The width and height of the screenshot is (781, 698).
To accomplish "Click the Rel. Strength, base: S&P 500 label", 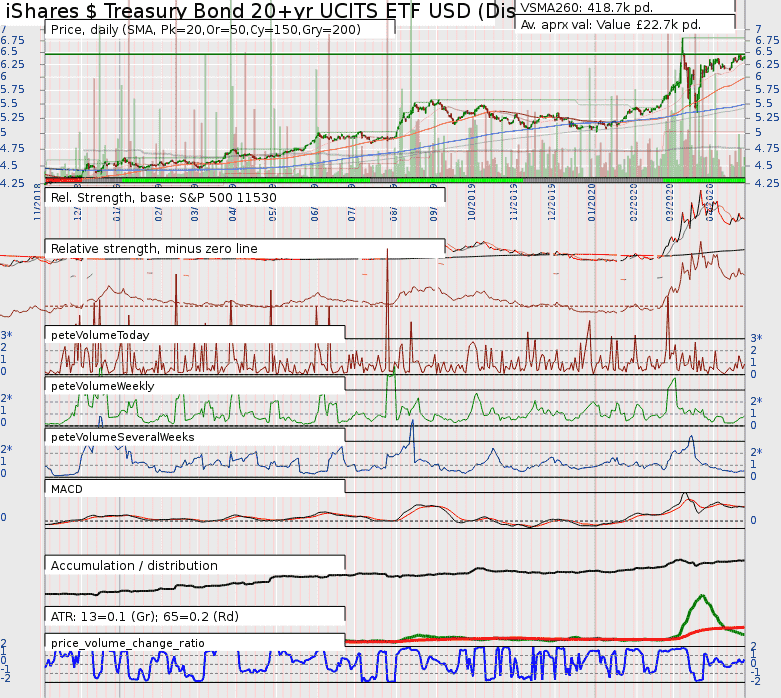I will pyautogui.click(x=163, y=198).
